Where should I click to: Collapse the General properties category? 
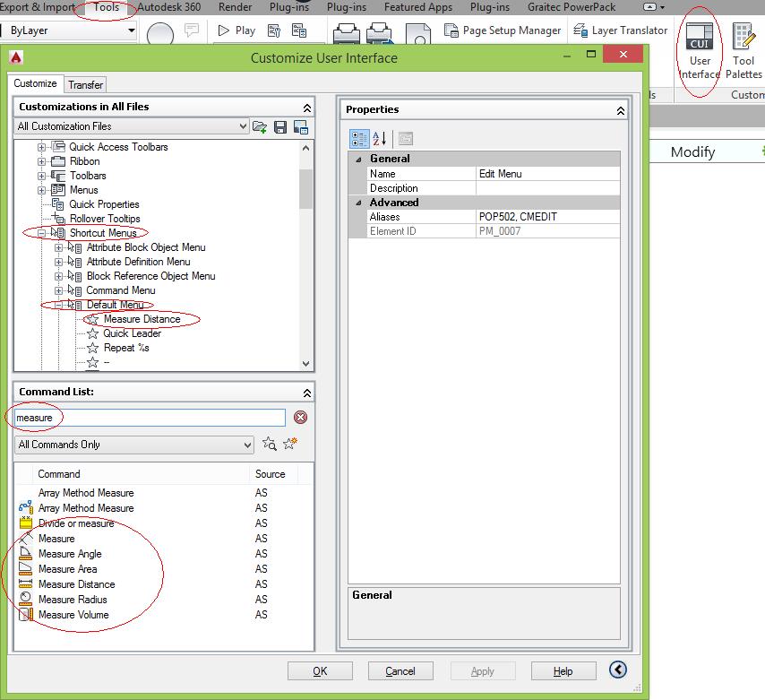[x=358, y=160]
